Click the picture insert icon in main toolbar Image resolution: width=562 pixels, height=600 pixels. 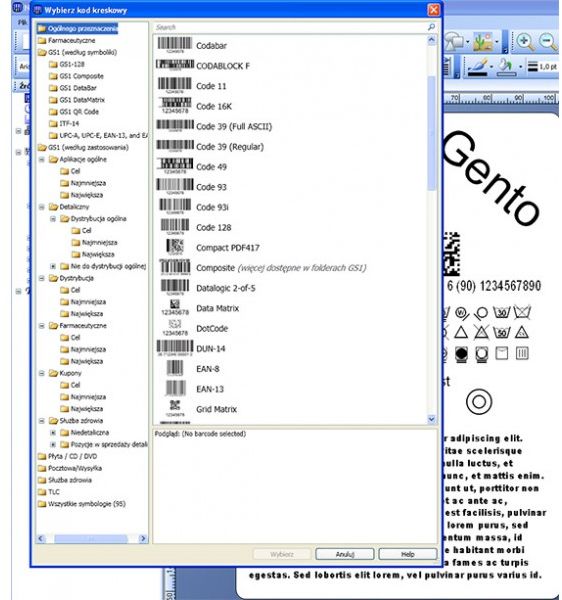click(x=483, y=42)
